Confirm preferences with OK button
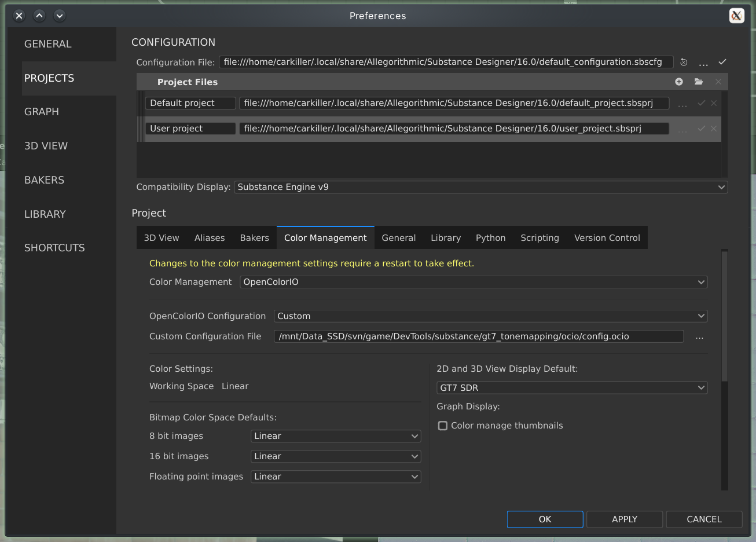The width and height of the screenshot is (756, 542). (545, 519)
